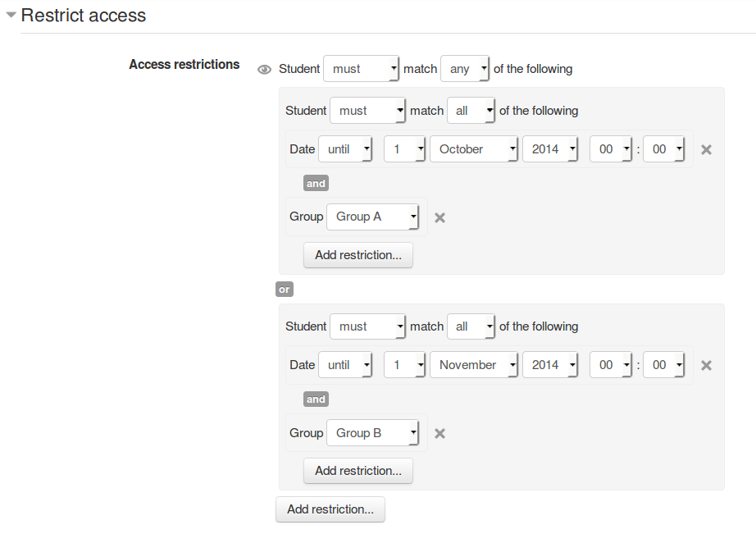The image size is (756, 534).
Task: Toggle the eye visibility icon beside Student
Action: (x=264, y=70)
